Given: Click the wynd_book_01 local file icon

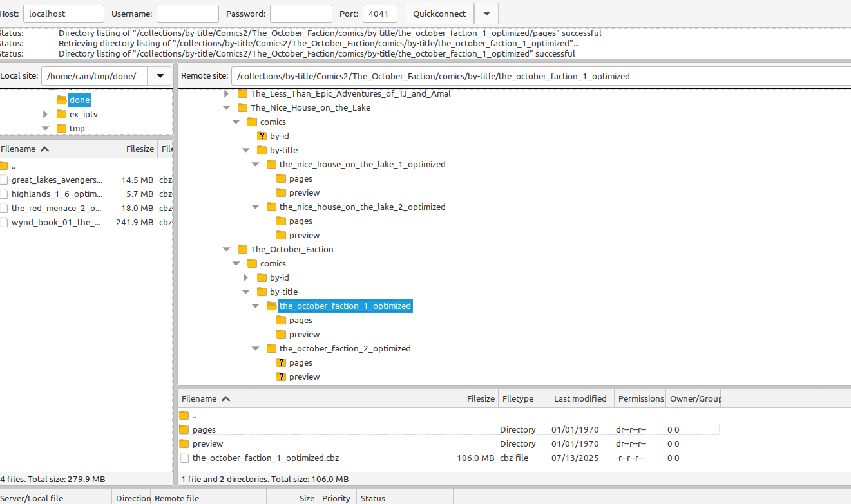Looking at the screenshot, I should pos(5,222).
